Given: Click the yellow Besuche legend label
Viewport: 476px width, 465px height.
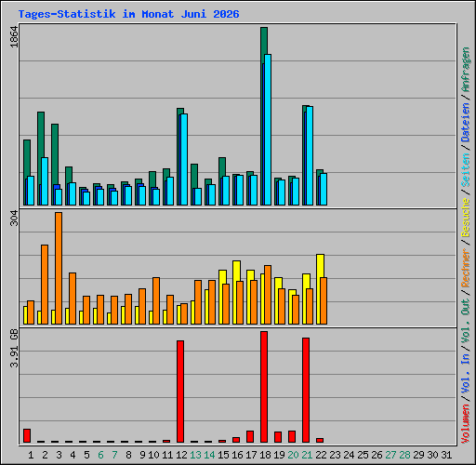Looking at the screenshot, I should point(466,218).
